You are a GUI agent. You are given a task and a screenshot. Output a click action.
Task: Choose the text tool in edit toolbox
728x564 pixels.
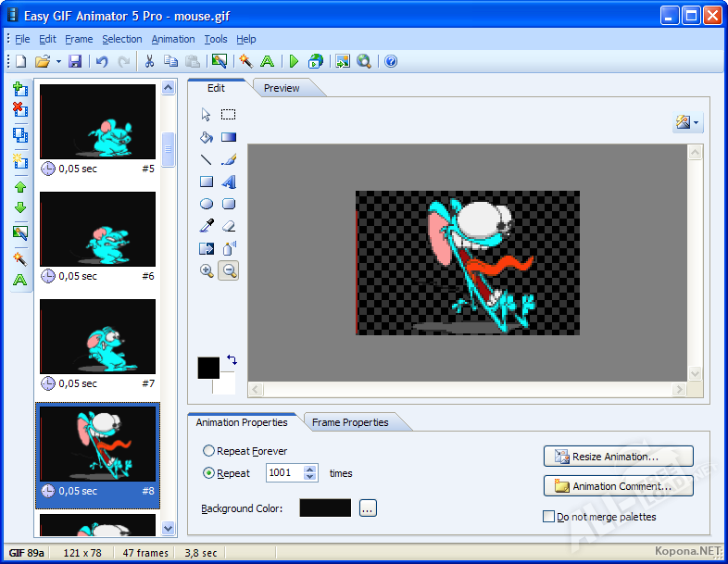click(x=229, y=182)
